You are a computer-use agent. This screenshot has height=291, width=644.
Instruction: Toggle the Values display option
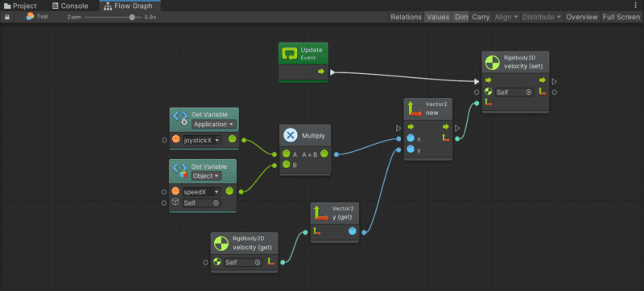pyautogui.click(x=438, y=17)
